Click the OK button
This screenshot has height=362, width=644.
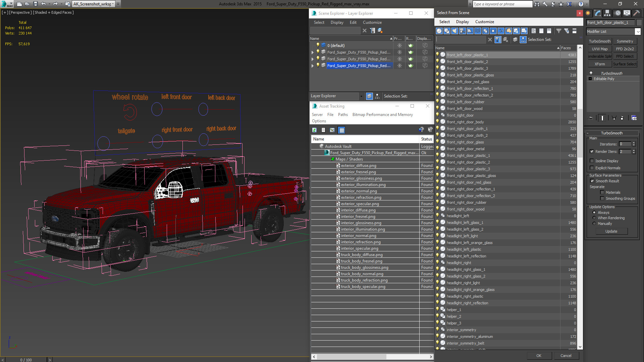pos(539,356)
